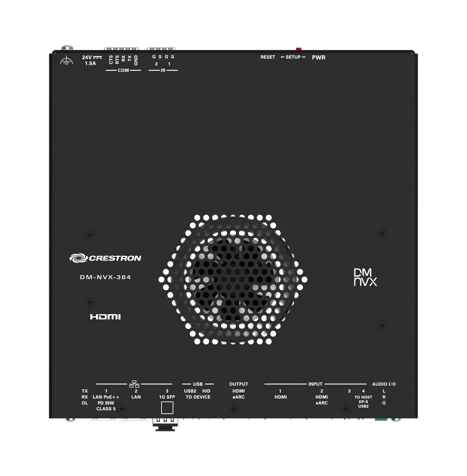Click the screw below the DM NVX logo

pyautogui.click(x=382, y=326)
